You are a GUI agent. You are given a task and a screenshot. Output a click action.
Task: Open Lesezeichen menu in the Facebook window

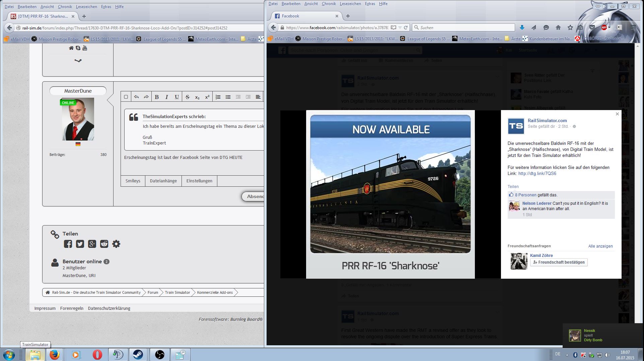tap(350, 4)
